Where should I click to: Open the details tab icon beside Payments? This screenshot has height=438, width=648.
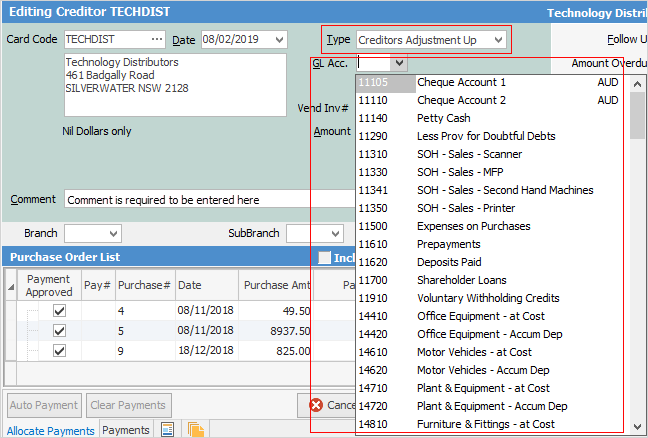(x=168, y=430)
